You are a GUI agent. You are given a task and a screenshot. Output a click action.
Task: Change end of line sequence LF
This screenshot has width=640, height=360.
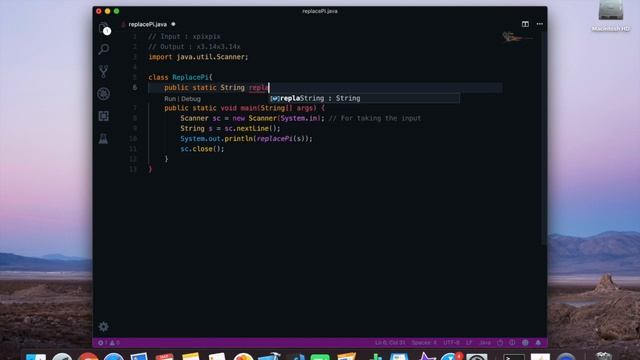pos(469,342)
